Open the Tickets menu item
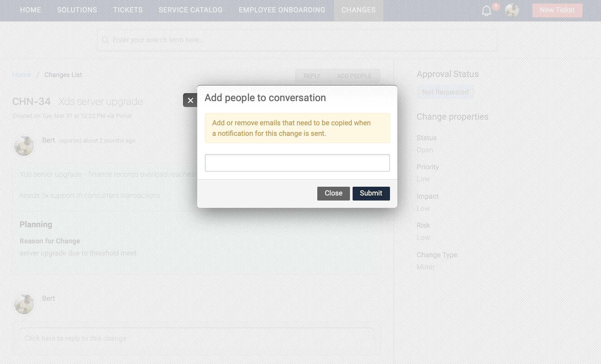The height and width of the screenshot is (364, 601). click(128, 10)
